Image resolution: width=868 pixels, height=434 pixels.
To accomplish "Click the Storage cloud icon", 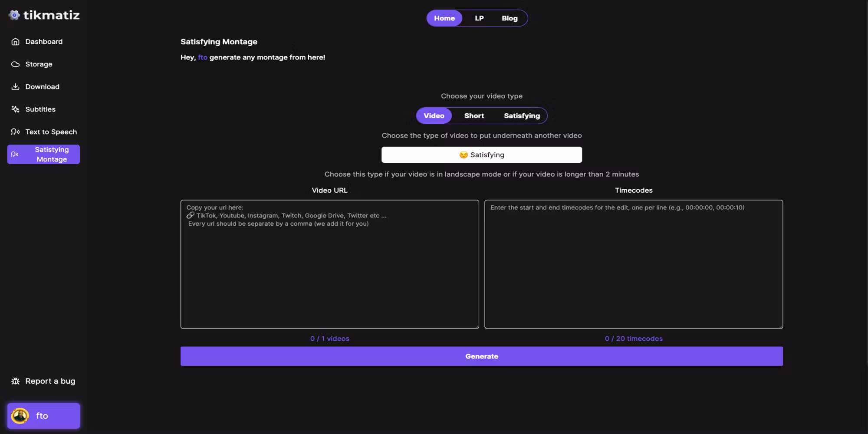I will point(16,64).
